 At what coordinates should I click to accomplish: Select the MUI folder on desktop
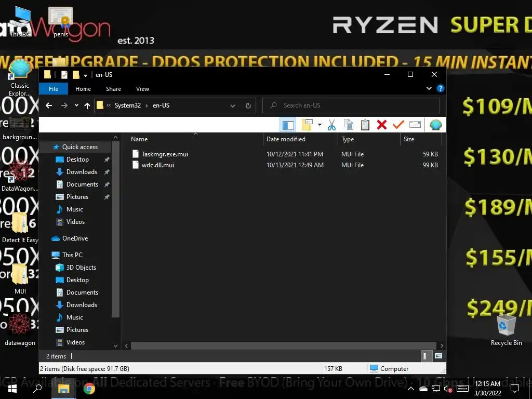click(20, 278)
